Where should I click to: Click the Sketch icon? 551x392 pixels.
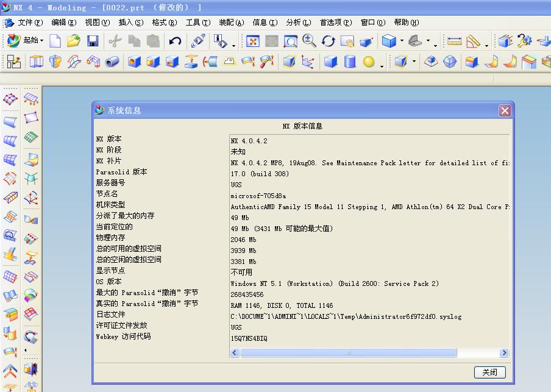tap(13, 62)
